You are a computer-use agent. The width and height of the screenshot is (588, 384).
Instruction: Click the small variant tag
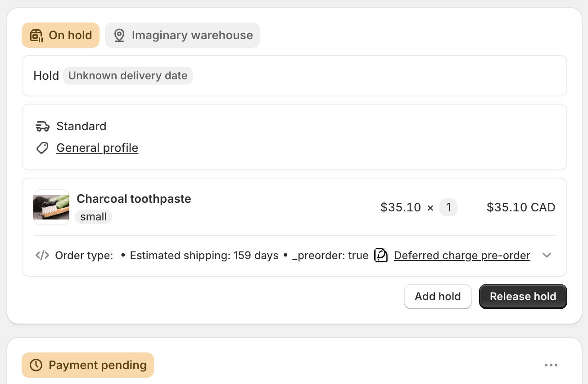pos(94,217)
